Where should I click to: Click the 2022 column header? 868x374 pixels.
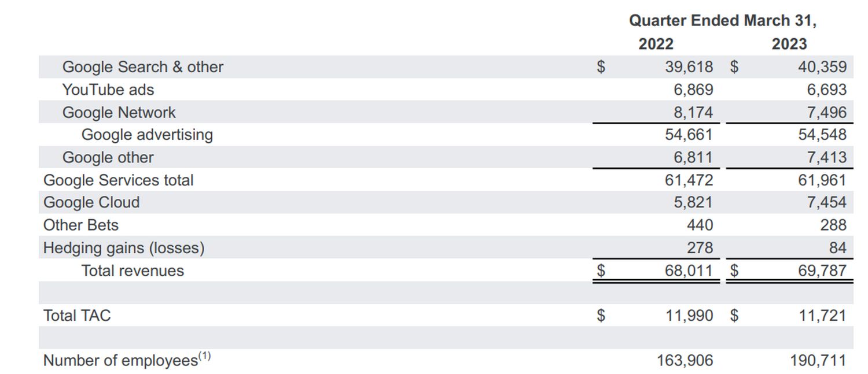(656, 44)
